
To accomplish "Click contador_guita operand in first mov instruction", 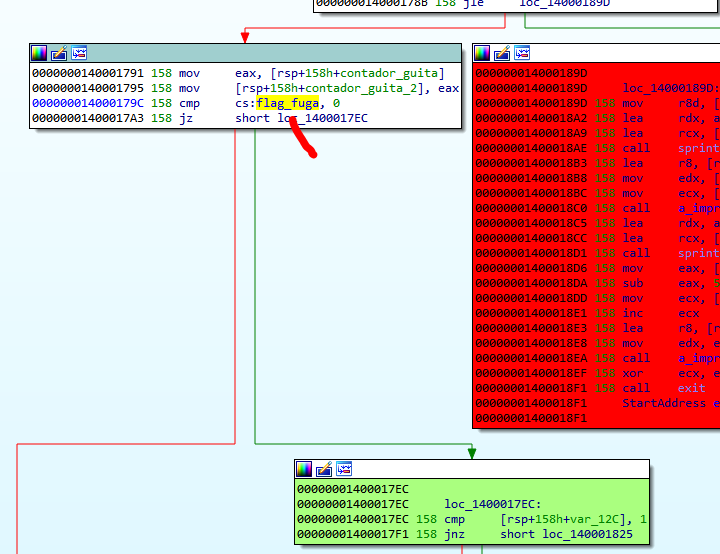I will pos(392,73).
